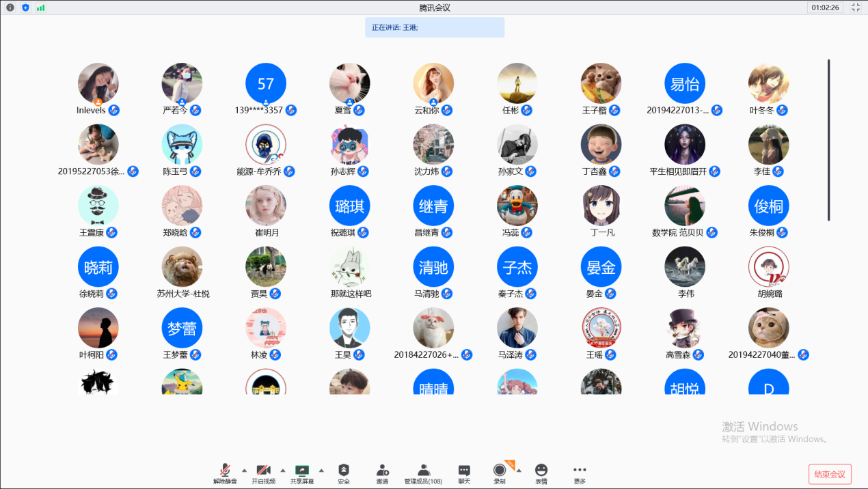Toggle camera on via 开启视频
The height and width of the screenshot is (489, 868).
coord(263,471)
